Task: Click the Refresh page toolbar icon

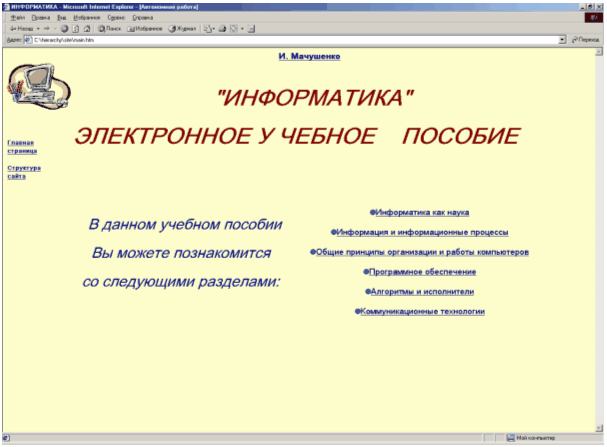Action: click(76, 28)
